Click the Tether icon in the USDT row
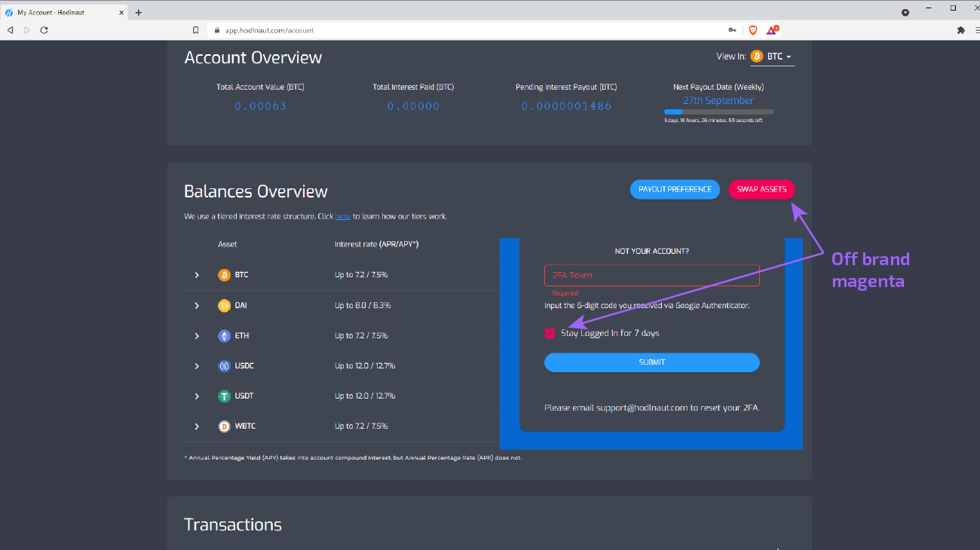This screenshot has height=550, width=980. coord(224,396)
